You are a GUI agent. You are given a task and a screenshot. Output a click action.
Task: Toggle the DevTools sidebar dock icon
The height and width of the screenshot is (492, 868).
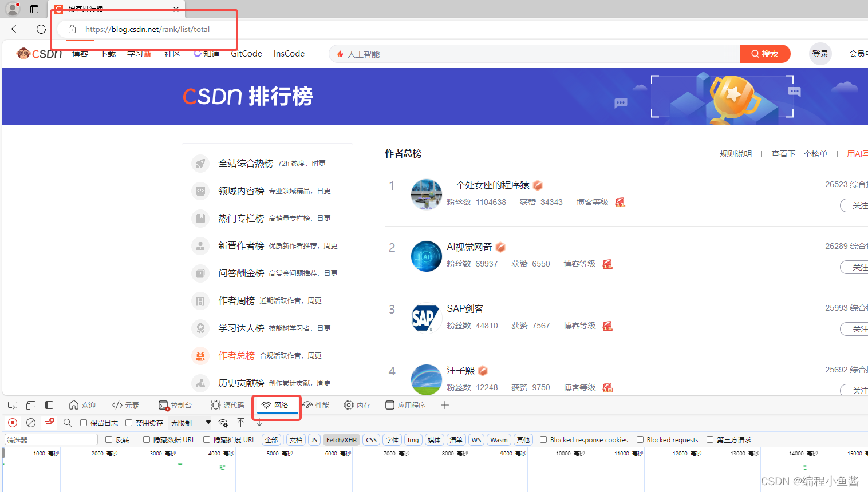coord(49,405)
